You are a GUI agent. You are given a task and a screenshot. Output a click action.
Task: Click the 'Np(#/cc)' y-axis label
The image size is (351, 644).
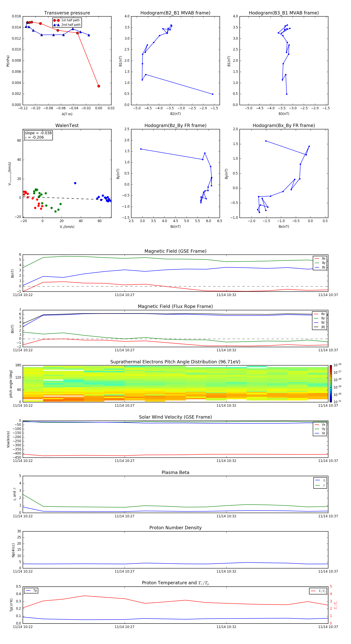[13, 550]
